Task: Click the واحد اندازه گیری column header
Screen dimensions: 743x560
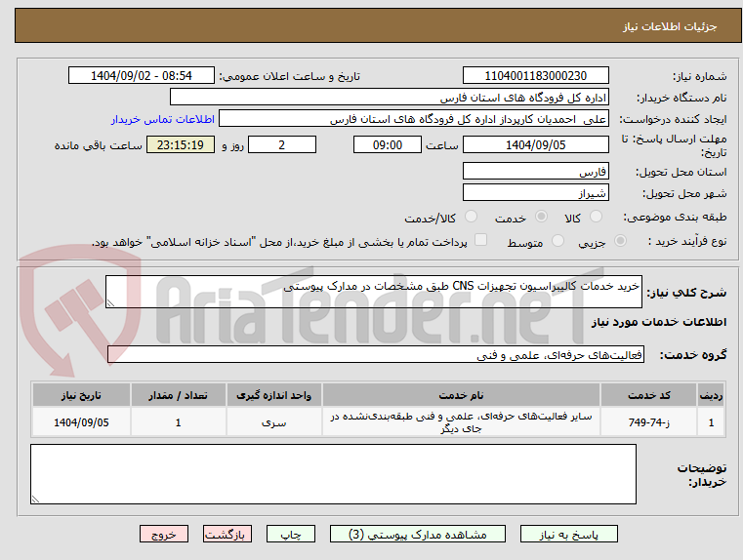Action: (274, 395)
